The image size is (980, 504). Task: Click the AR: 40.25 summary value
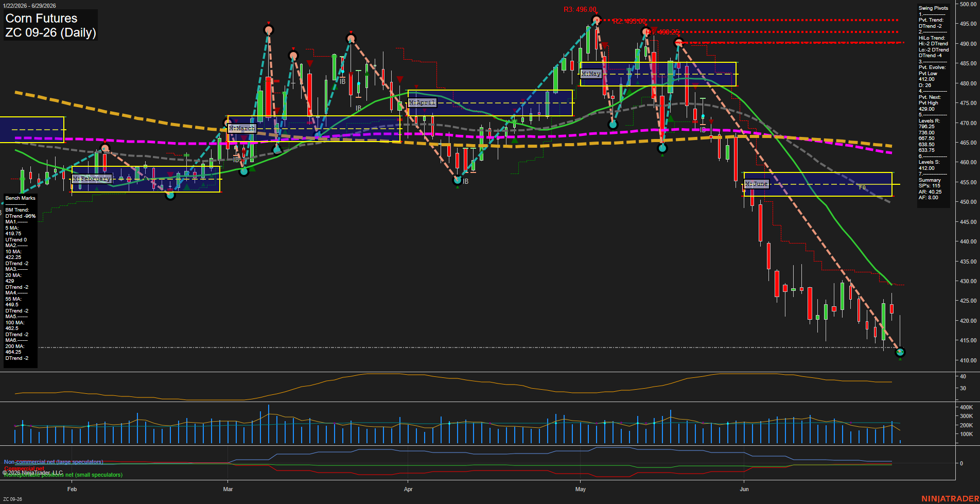[x=930, y=192]
